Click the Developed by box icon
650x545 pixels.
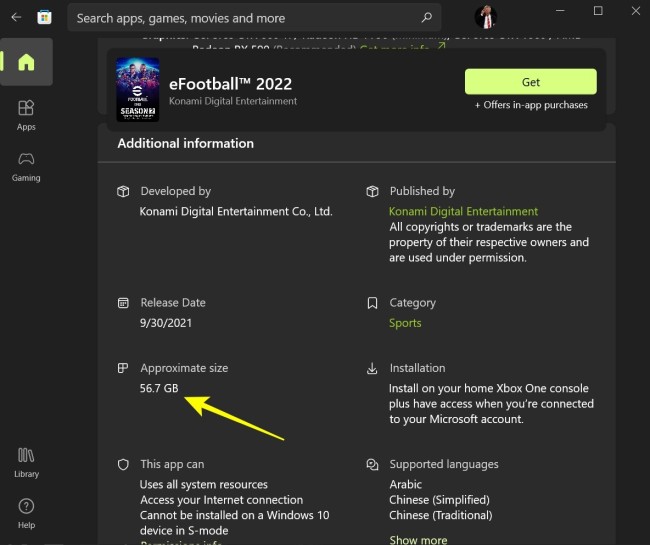tap(123, 191)
